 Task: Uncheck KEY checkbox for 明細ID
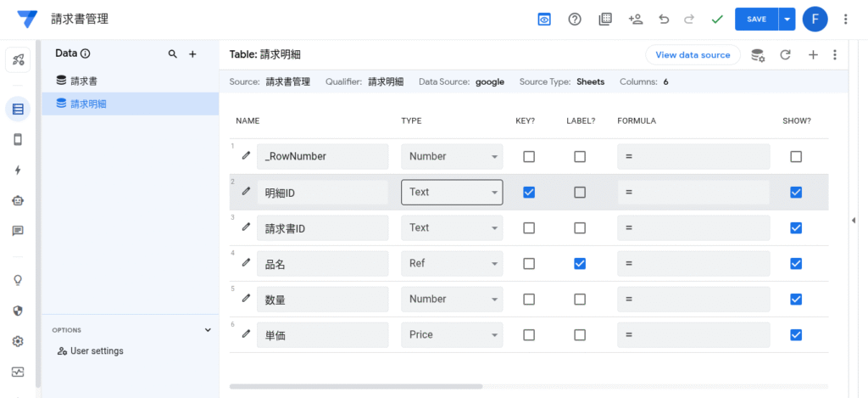(529, 193)
